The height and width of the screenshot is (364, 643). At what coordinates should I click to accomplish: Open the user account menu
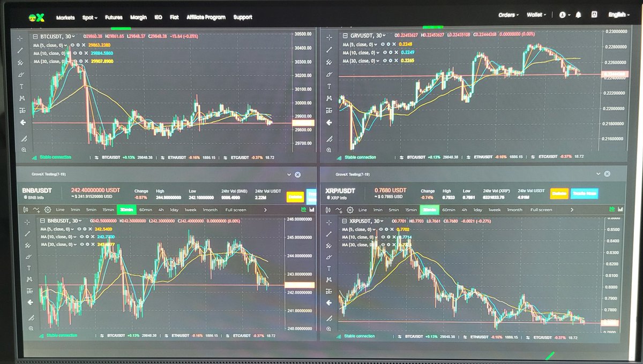click(x=565, y=15)
